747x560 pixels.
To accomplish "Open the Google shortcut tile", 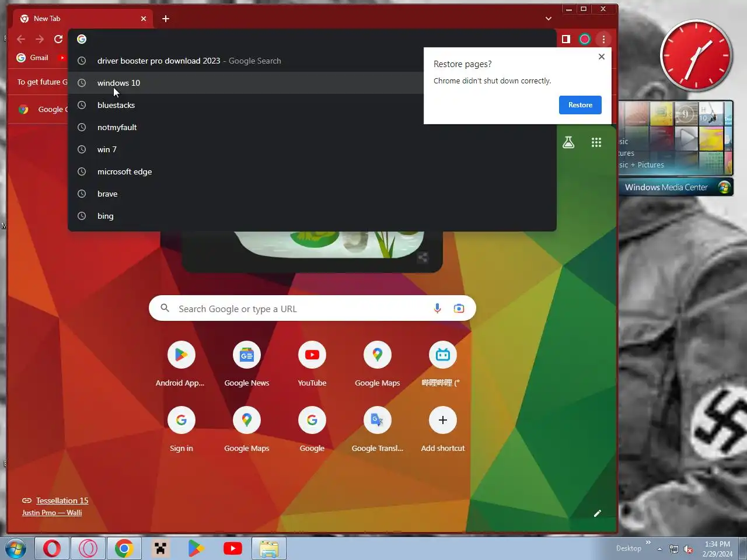I will pyautogui.click(x=312, y=430).
